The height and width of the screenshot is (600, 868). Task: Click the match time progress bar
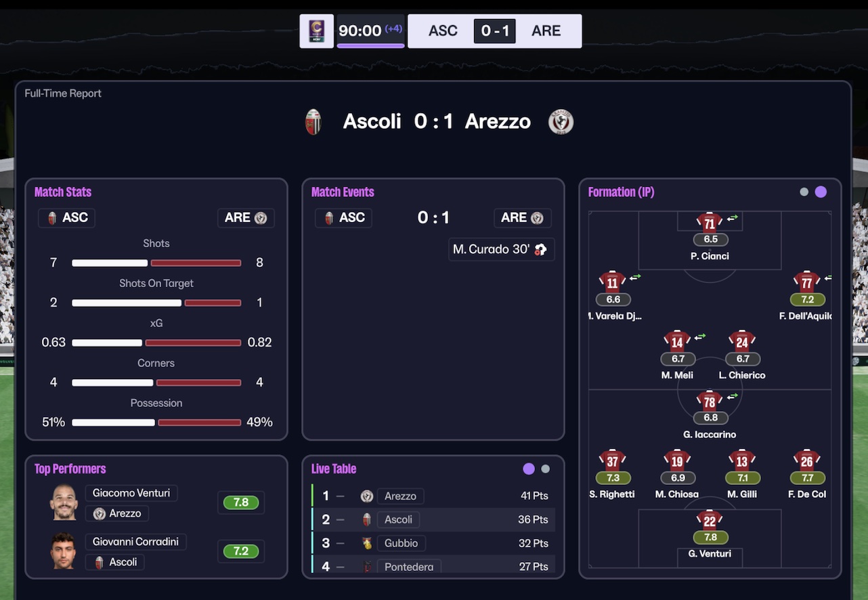point(370,45)
